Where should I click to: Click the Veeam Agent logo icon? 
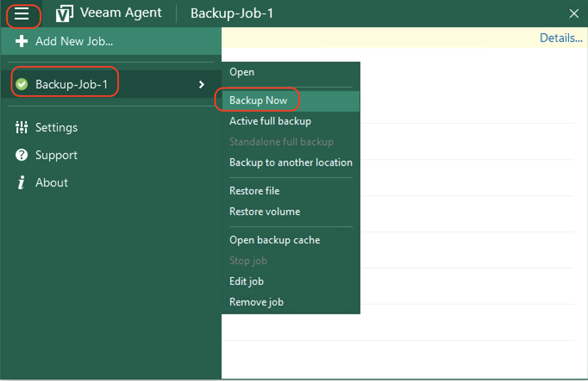(64, 14)
